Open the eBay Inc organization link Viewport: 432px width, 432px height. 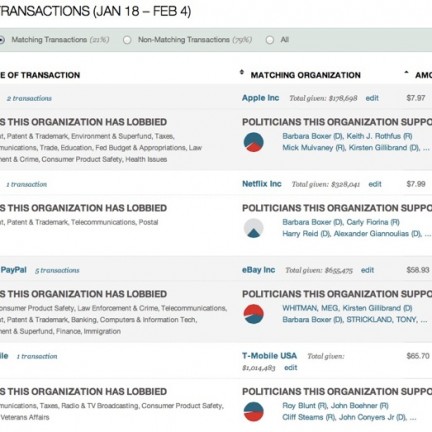click(x=258, y=270)
